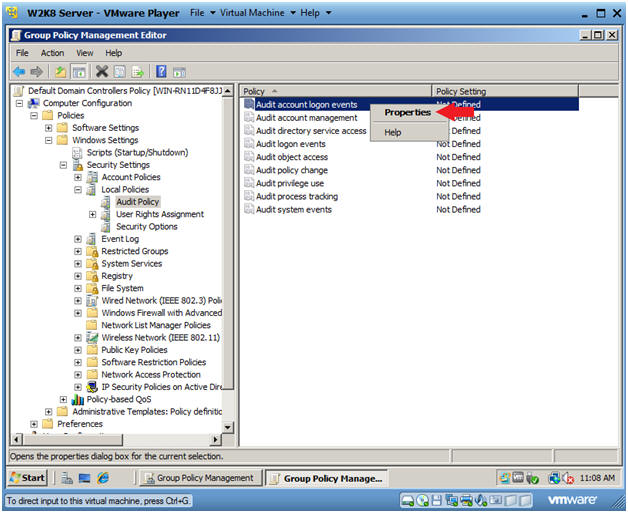
Task: Click Group Policy Manage... taskbar button
Action: coord(326,478)
